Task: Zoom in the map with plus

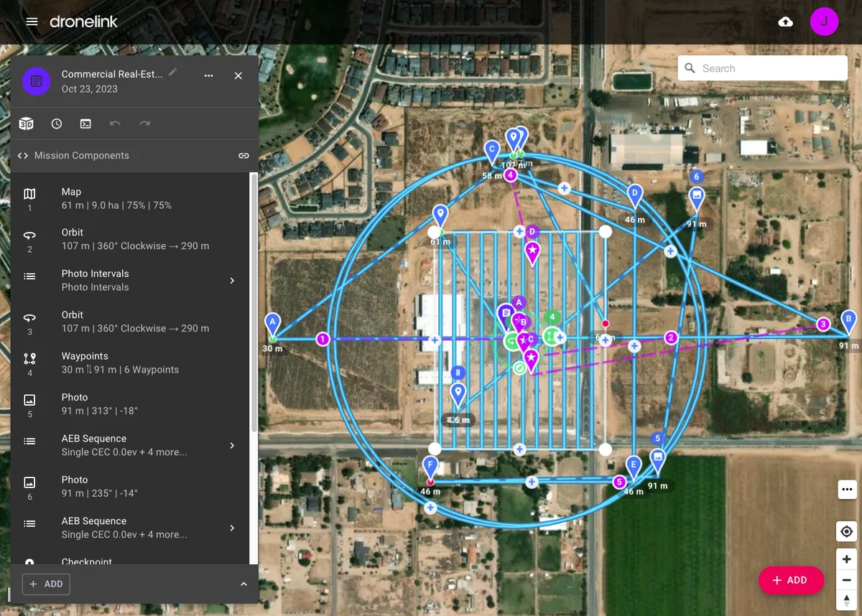Action: tap(847, 559)
